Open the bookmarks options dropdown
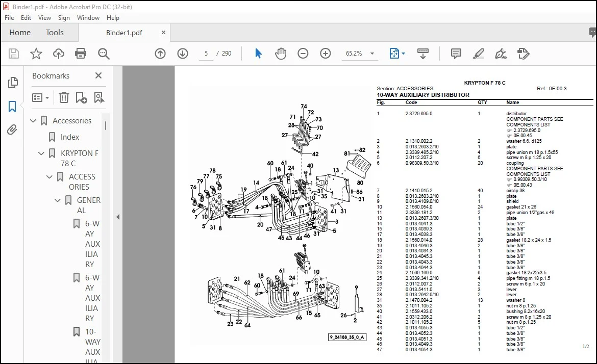 pyautogui.click(x=41, y=98)
